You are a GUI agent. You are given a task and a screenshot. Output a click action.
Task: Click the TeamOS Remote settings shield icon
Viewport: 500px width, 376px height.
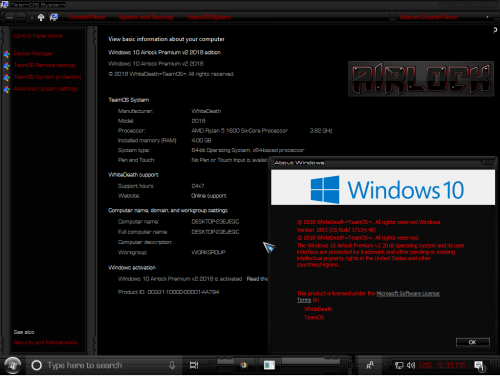pos(6,66)
